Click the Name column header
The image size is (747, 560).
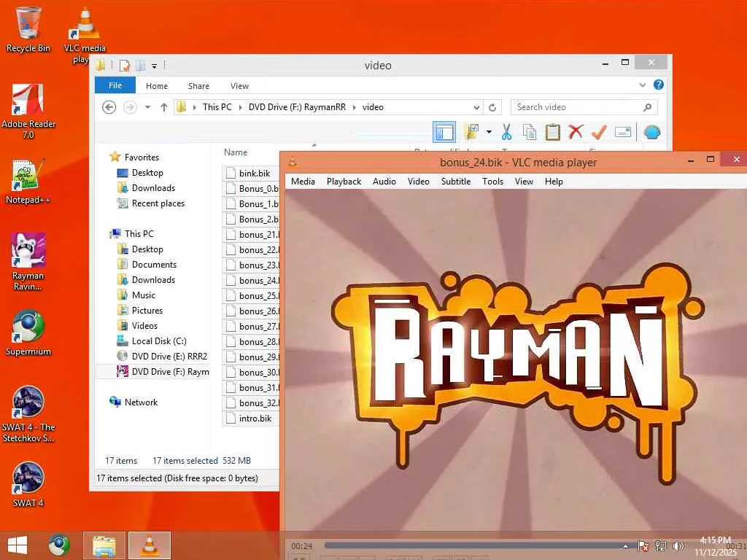click(x=236, y=152)
